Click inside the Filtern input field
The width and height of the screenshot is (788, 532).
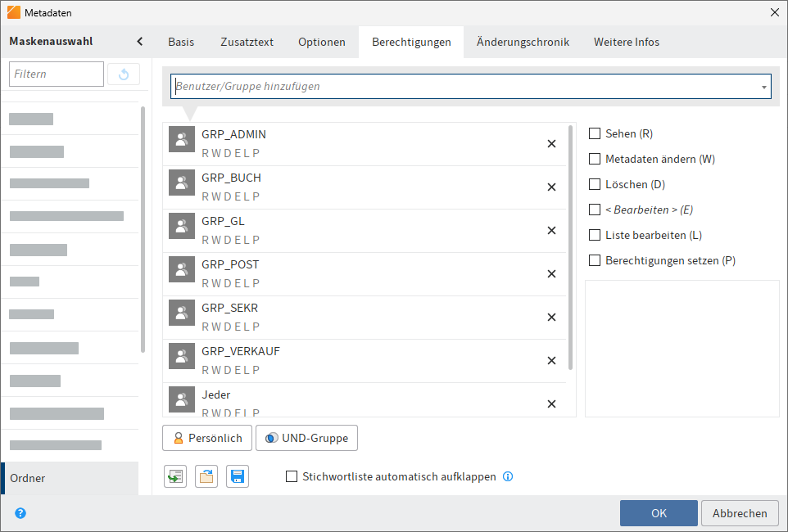tap(56, 74)
